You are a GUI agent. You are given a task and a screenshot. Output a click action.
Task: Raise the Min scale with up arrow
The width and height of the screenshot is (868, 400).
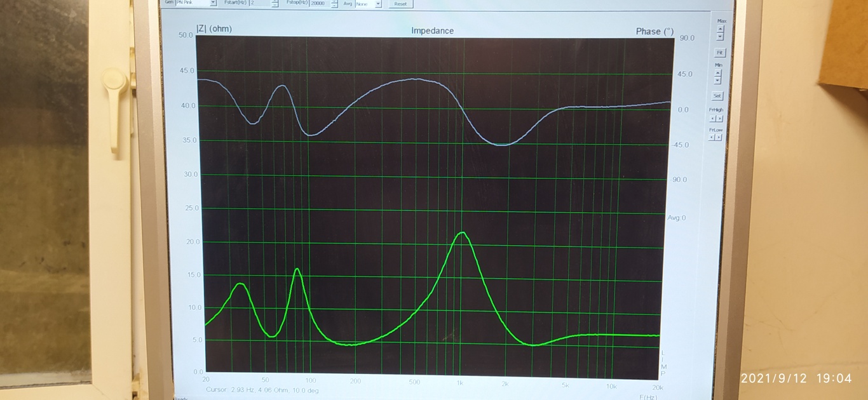[718, 72]
